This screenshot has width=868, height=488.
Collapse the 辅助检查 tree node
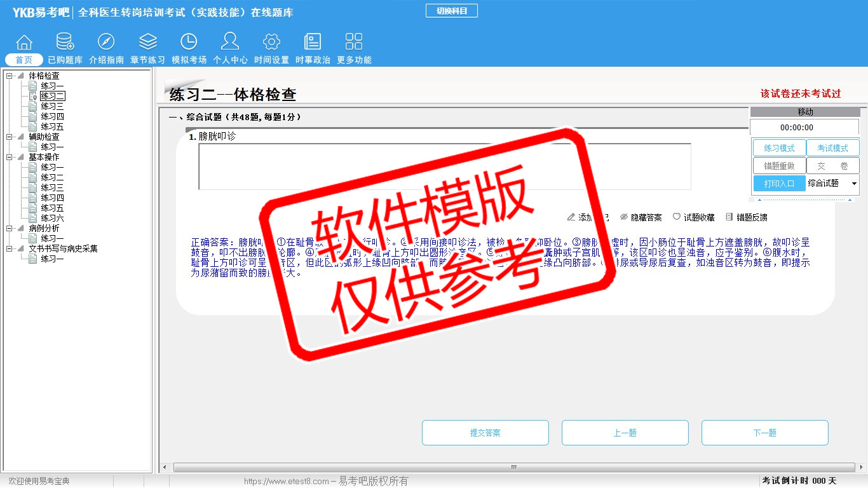(x=10, y=137)
